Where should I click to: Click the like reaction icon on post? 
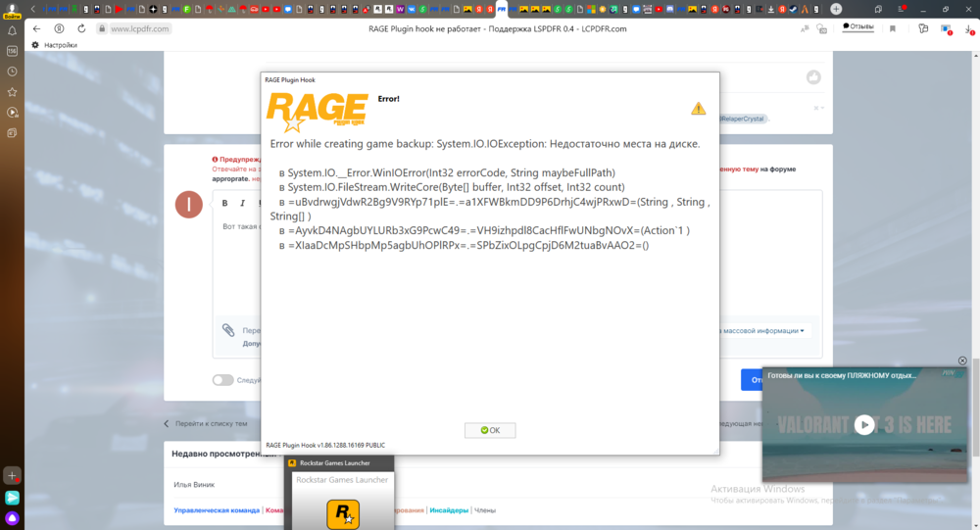(813, 76)
